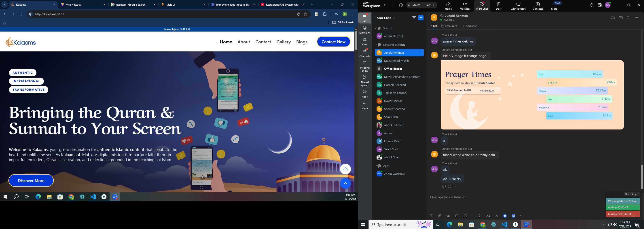Open Shared spaces in Zoom sidebar

point(365,81)
